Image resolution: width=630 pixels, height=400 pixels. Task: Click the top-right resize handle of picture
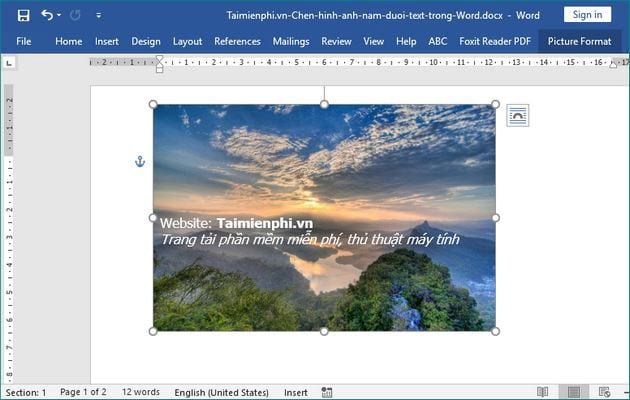point(495,104)
